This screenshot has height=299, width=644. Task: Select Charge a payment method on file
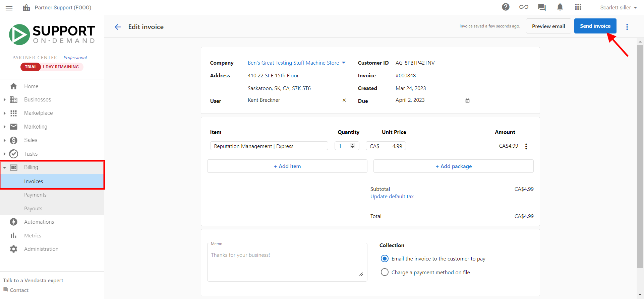[x=385, y=272]
